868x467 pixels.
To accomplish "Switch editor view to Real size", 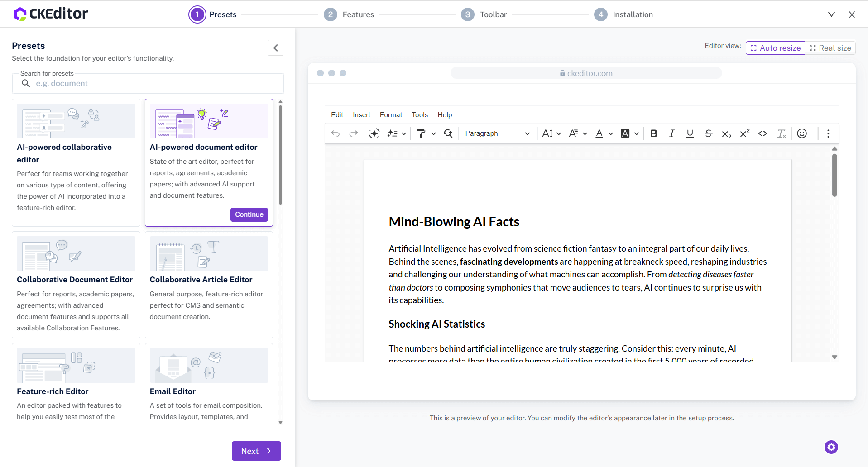I will [830, 48].
